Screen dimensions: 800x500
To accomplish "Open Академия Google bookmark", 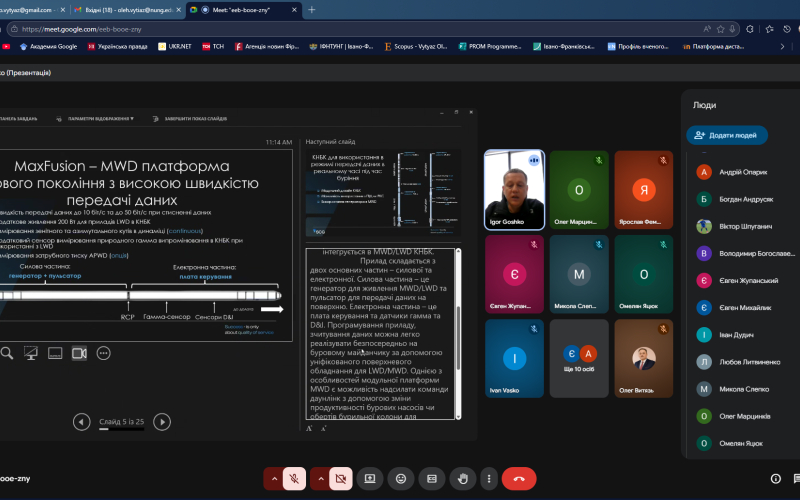I will [48, 46].
